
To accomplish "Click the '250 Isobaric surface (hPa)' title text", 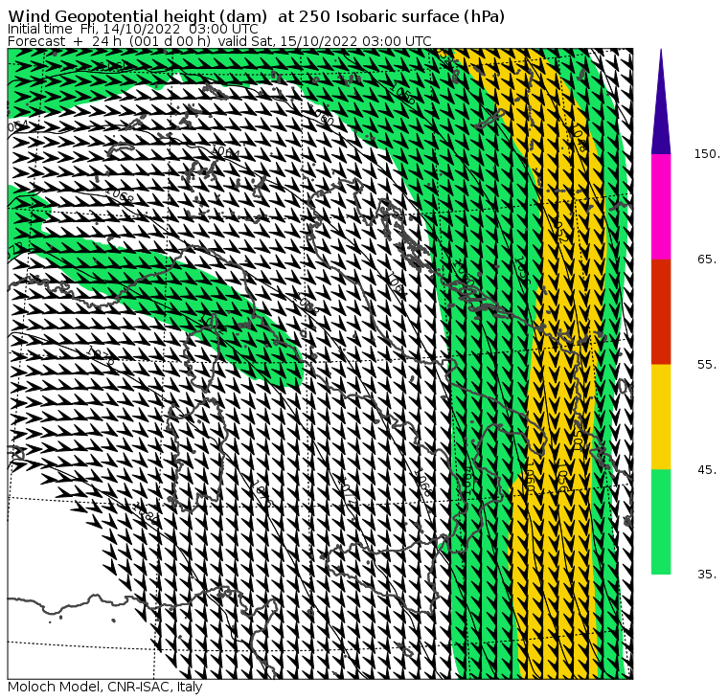I will click(401, 16).
